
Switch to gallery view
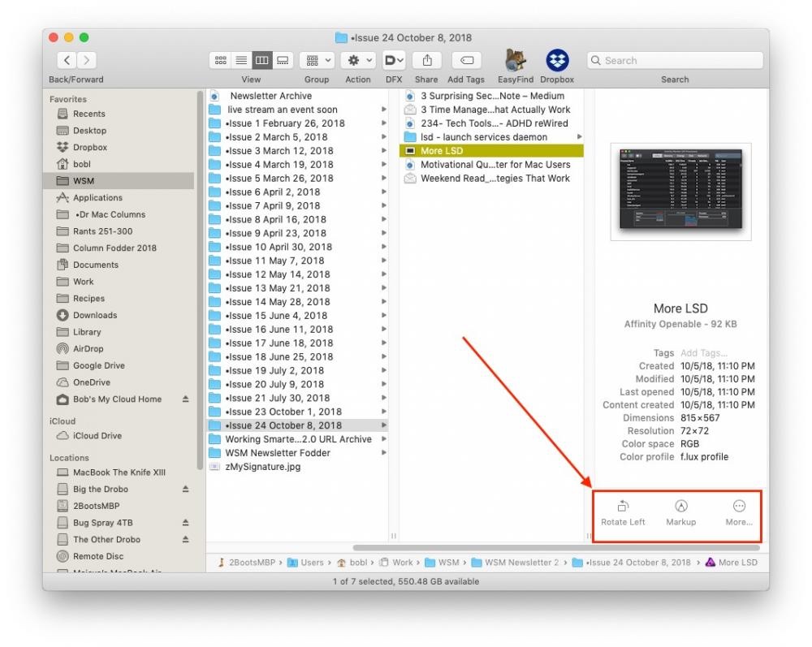point(283,61)
